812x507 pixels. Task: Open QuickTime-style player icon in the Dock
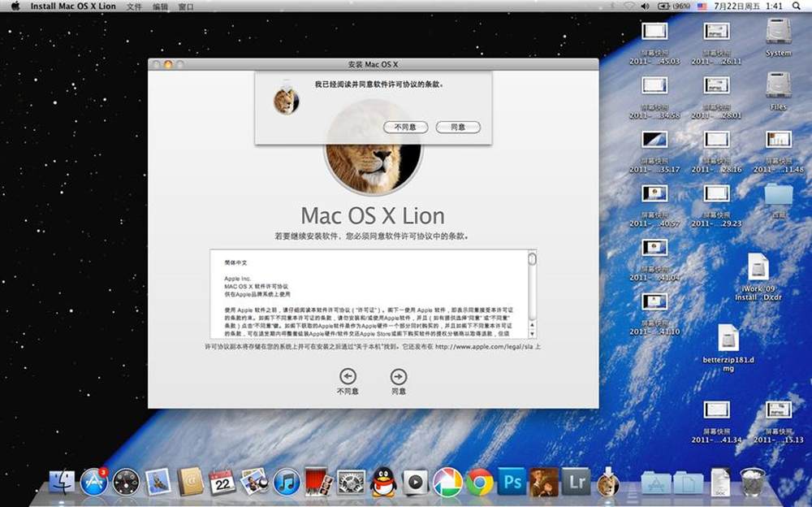(415, 483)
